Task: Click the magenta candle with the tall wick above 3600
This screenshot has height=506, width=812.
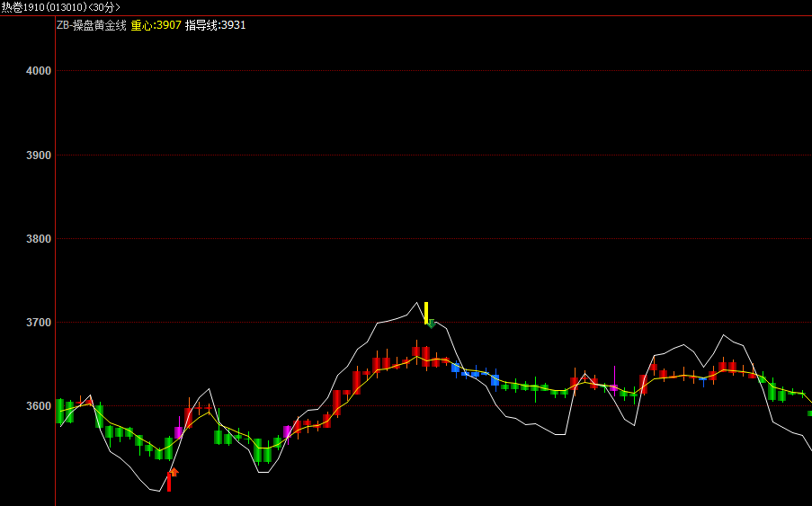Action: (614, 381)
